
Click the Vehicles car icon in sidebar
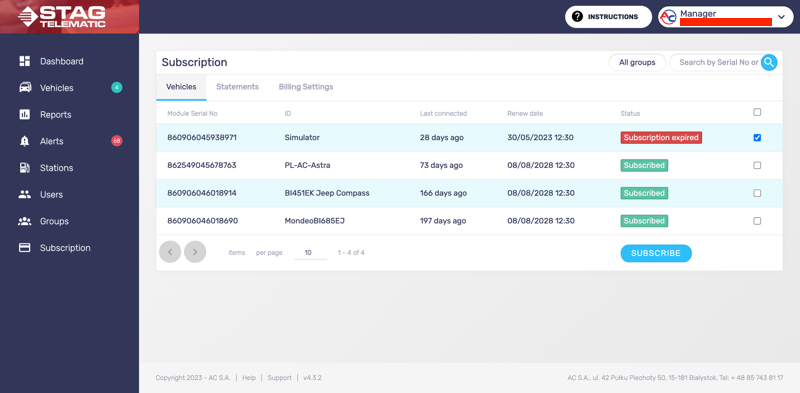coord(24,88)
